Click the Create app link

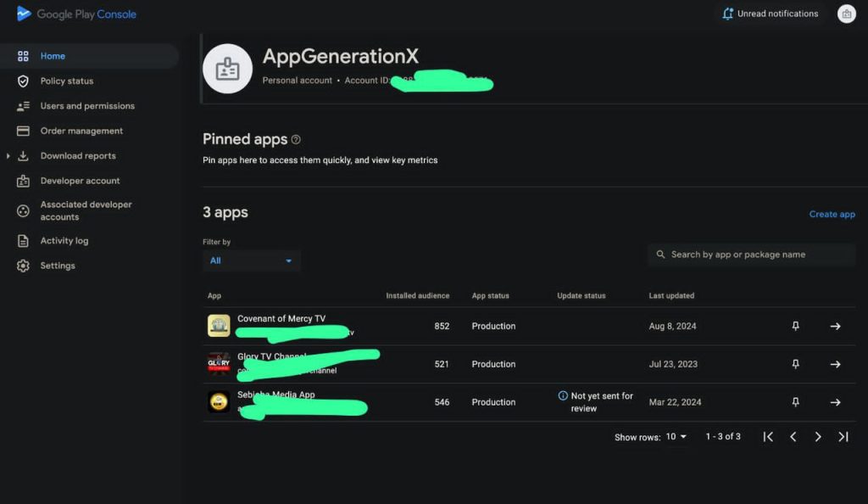click(832, 215)
